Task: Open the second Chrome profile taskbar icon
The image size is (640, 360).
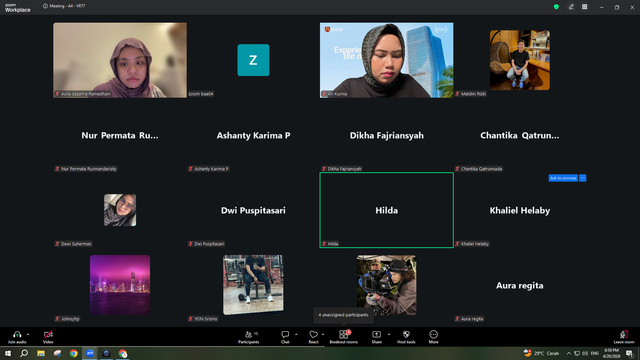Action: (x=123, y=353)
